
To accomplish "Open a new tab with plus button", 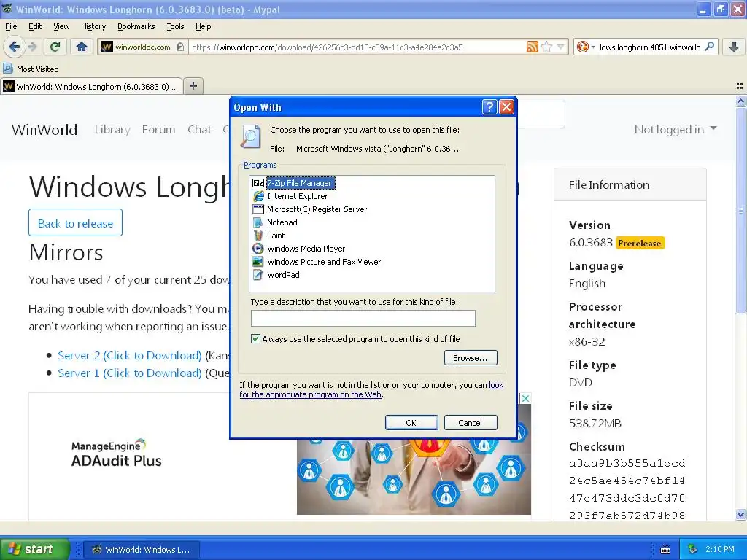I will point(193,86).
